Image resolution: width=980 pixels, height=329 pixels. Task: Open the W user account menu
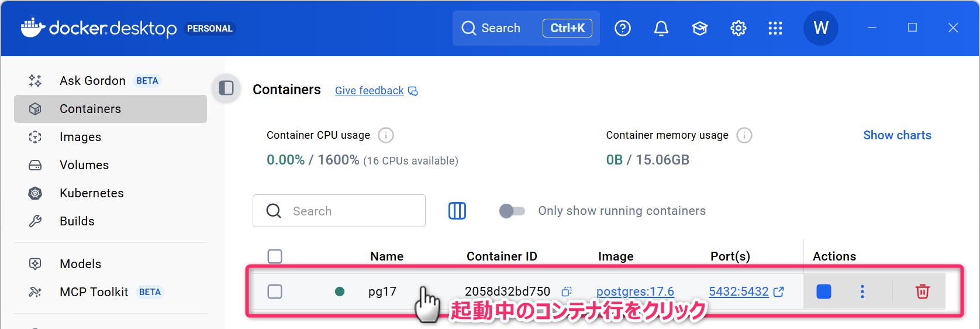coord(820,28)
